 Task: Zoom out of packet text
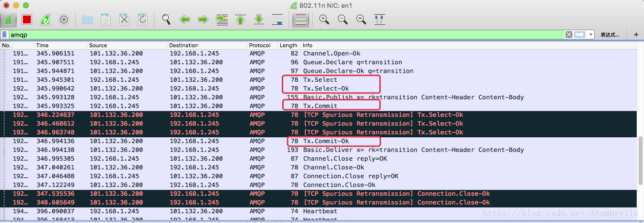[x=342, y=19]
